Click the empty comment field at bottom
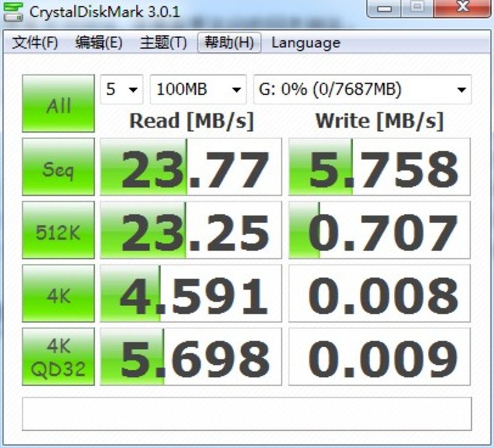 coord(247,414)
